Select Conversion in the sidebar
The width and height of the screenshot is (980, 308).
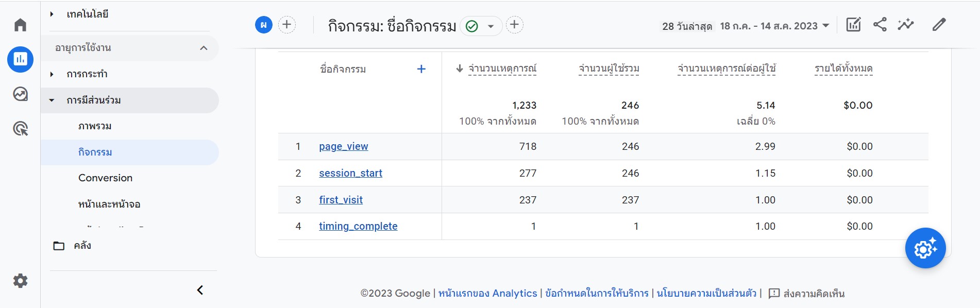coord(105,178)
